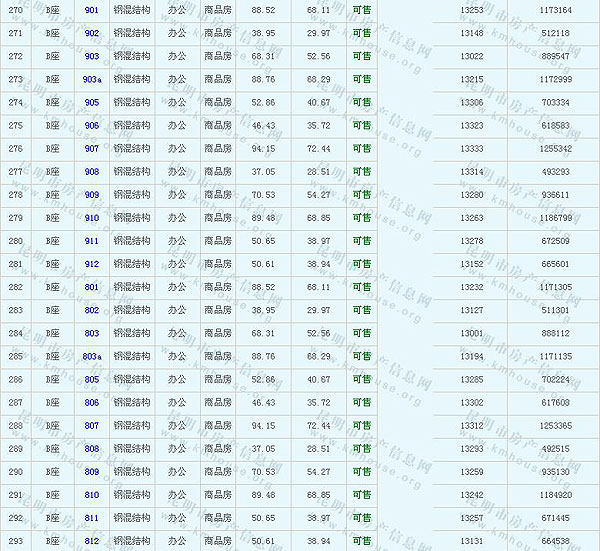Screen dimensions: 600x551
Task: Open room 801 link in row 282
Action: pos(92,287)
